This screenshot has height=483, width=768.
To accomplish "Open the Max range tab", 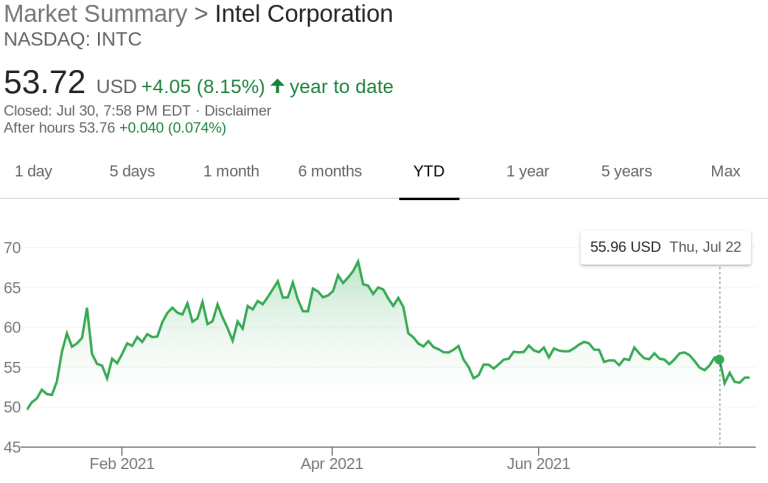I will click(725, 171).
